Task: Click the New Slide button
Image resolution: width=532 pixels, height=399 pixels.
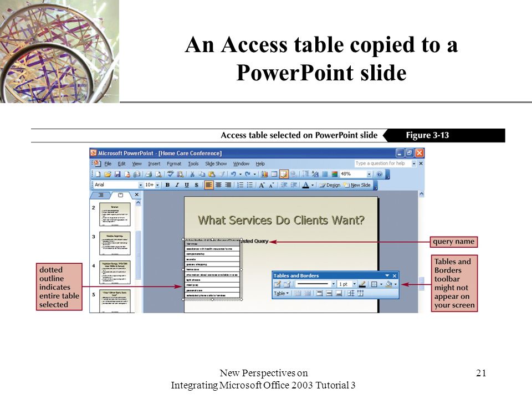Action: 357,185
